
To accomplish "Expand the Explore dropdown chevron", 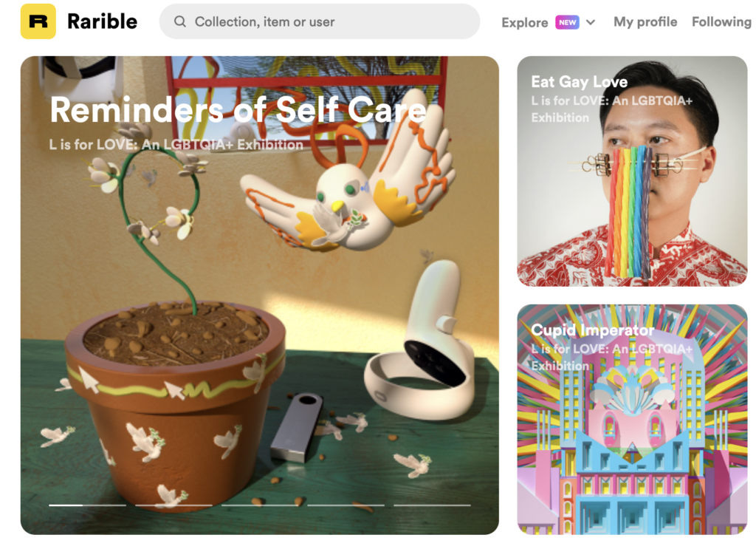I will [591, 22].
